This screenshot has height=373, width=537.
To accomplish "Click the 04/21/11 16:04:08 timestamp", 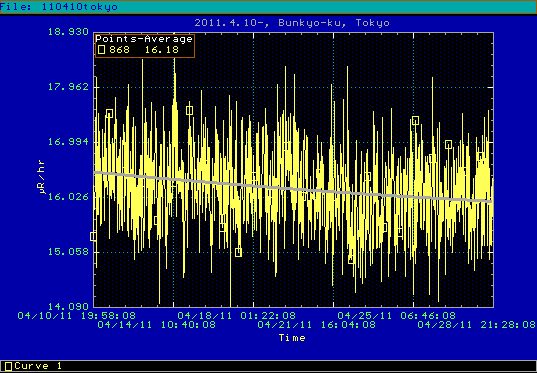I will click(316, 324).
